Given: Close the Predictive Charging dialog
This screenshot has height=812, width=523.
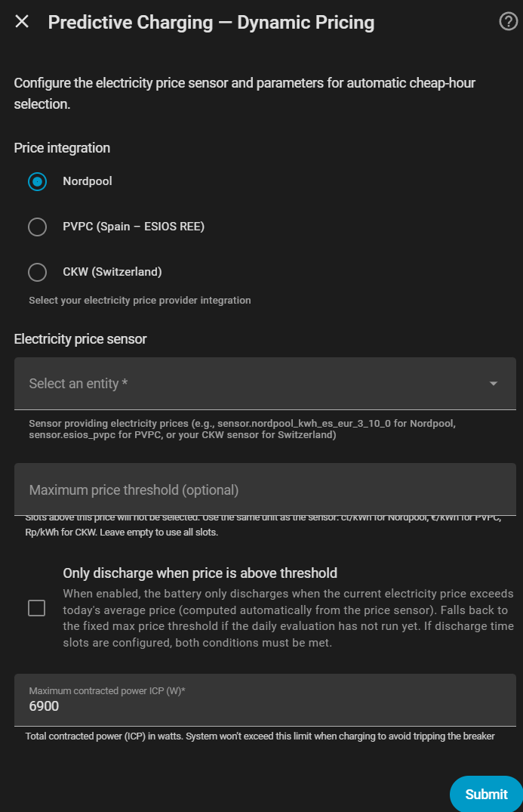Looking at the screenshot, I should click(x=22, y=22).
